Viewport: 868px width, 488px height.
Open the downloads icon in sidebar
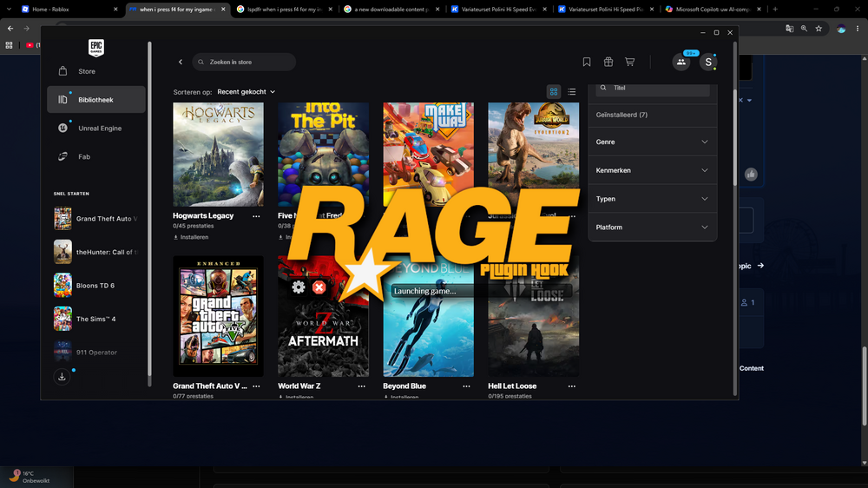pyautogui.click(x=62, y=377)
